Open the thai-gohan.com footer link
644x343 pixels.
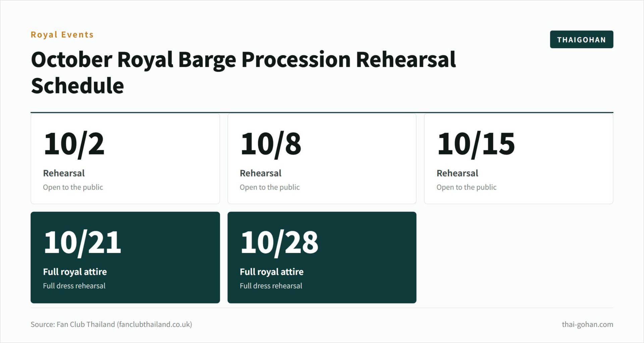pyautogui.click(x=587, y=324)
